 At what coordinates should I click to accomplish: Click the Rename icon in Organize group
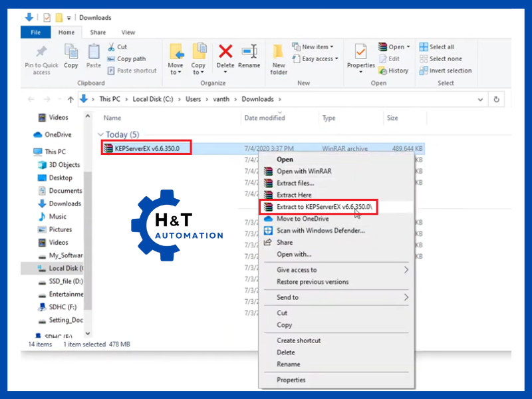249,52
